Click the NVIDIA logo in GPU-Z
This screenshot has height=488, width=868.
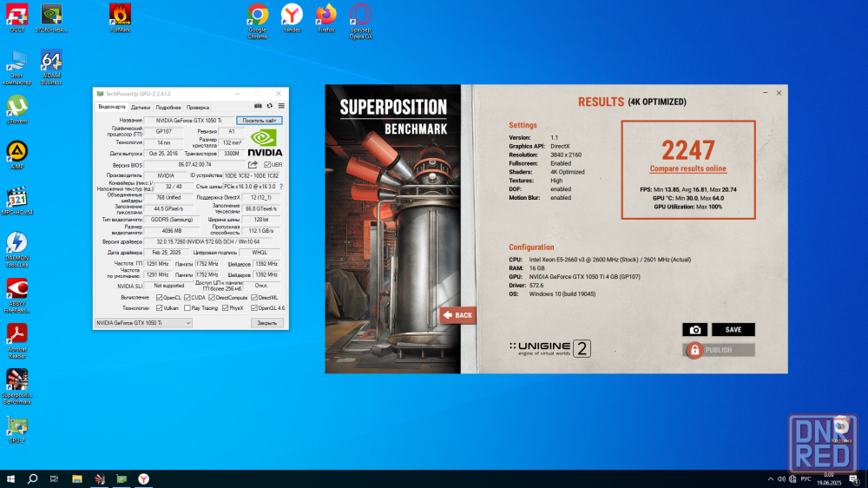(x=265, y=143)
